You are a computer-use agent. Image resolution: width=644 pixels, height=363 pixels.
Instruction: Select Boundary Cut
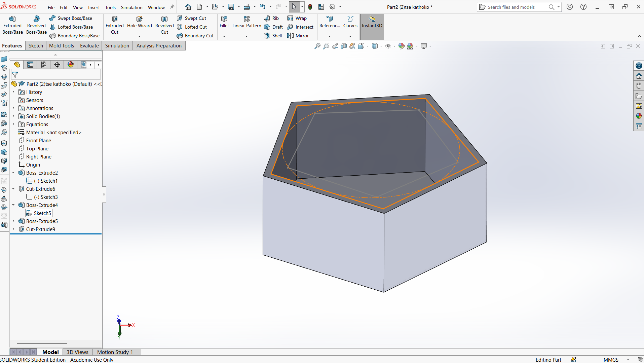point(195,36)
